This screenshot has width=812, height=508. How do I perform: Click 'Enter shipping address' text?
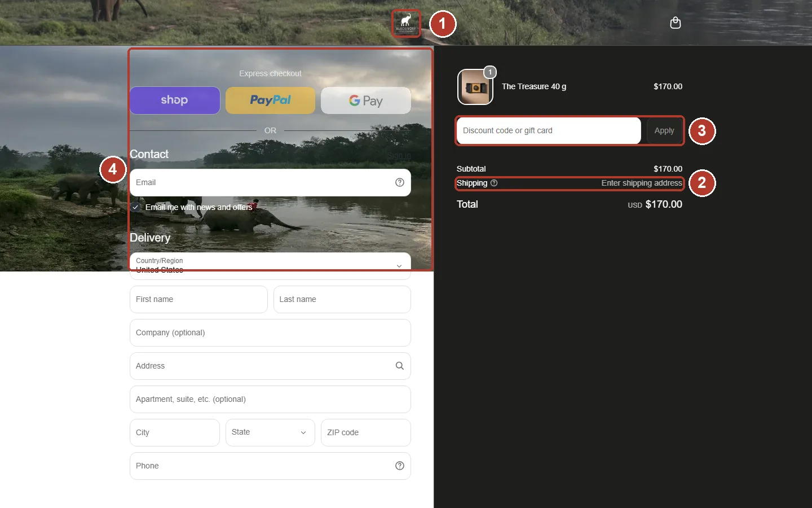(x=642, y=183)
